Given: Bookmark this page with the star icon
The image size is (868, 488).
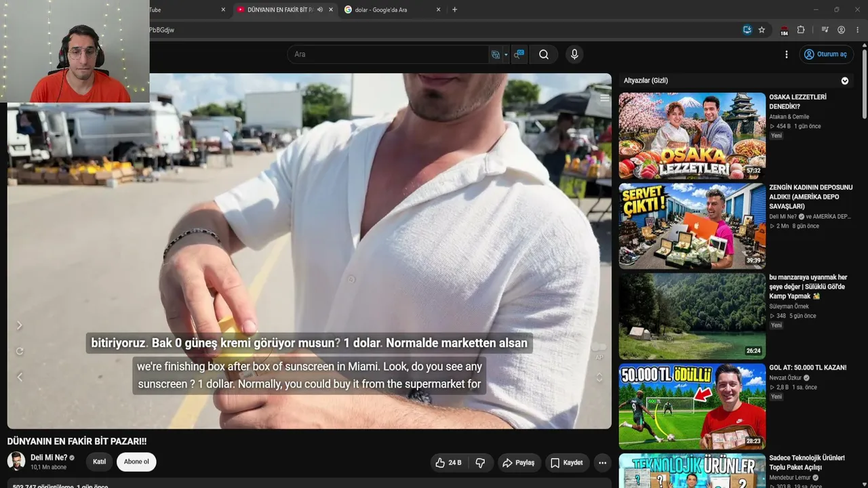Looking at the screenshot, I should coord(762,30).
